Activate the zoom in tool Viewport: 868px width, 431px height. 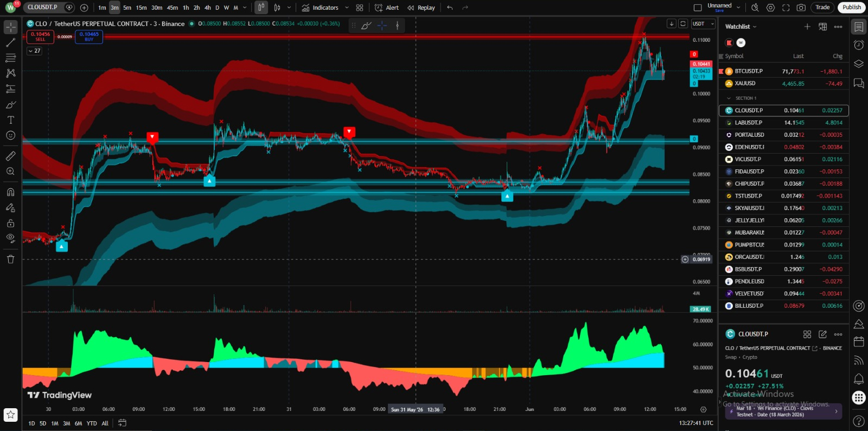point(10,171)
